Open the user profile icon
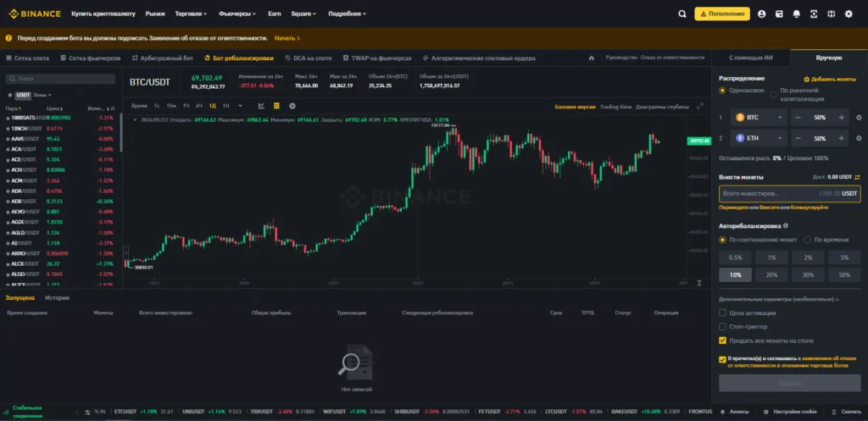Screen dimensions: 868x421 click(761, 14)
